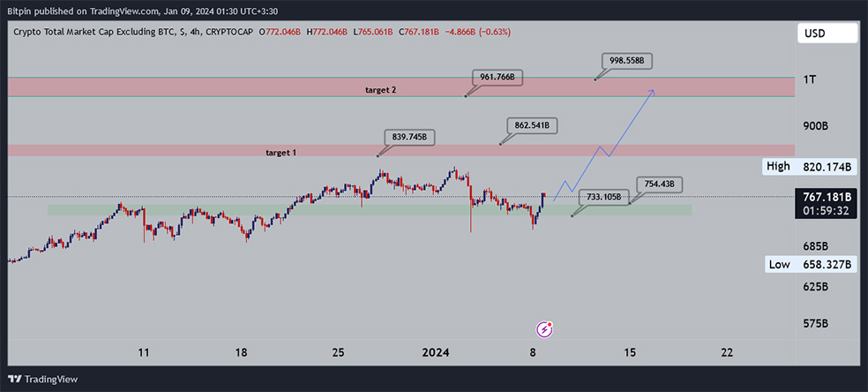Viewport: 868px width, 392px height.
Task: Select the target 2 text label
Action: tap(381, 90)
